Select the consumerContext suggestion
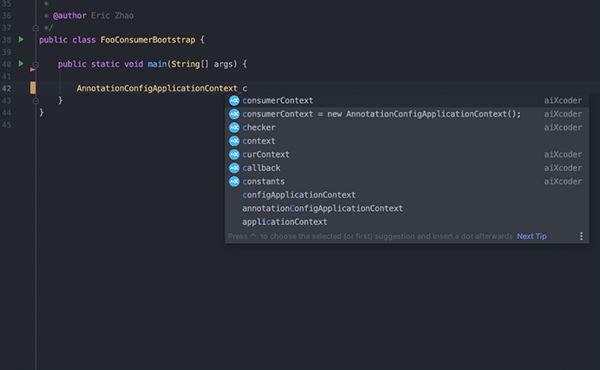Image resolution: width=600 pixels, height=370 pixels. coord(407,100)
